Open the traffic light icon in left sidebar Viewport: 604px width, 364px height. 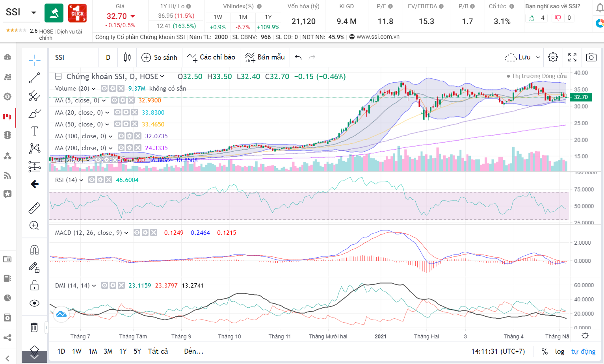tap(7, 135)
